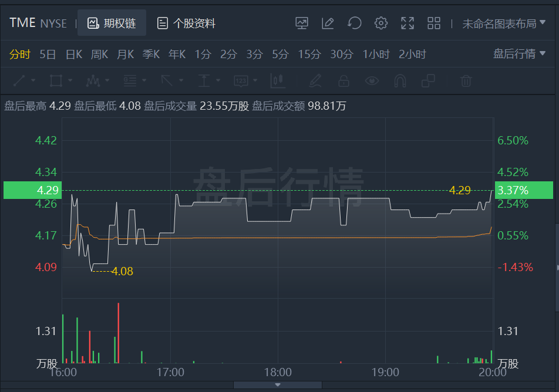Click the tall red volume bar

click(119, 333)
